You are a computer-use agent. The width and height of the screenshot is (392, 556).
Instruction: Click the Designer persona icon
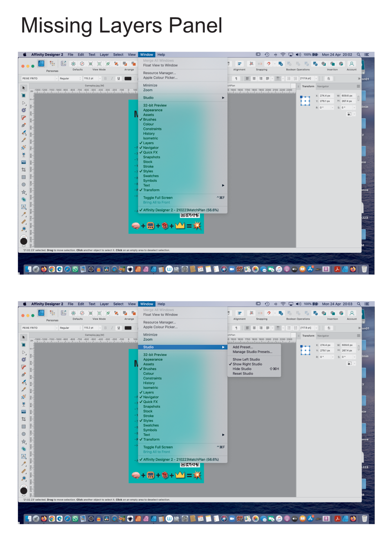pyautogui.click(x=41, y=63)
